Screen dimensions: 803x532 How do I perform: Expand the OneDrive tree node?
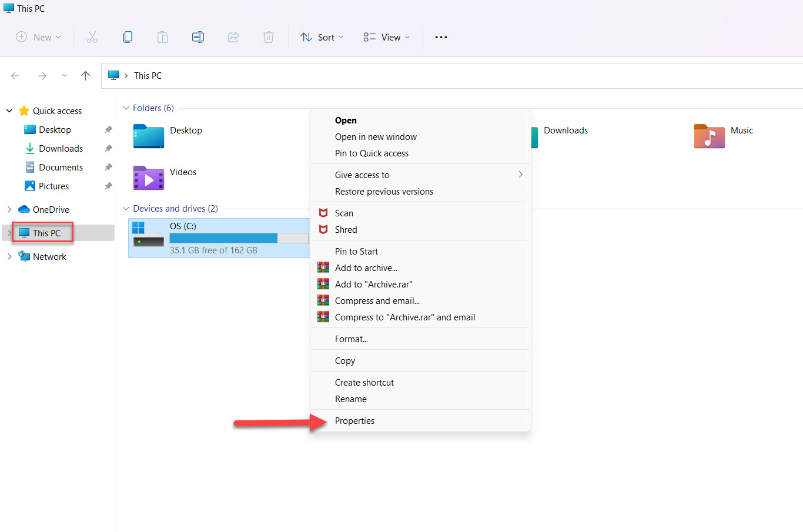[x=9, y=209]
